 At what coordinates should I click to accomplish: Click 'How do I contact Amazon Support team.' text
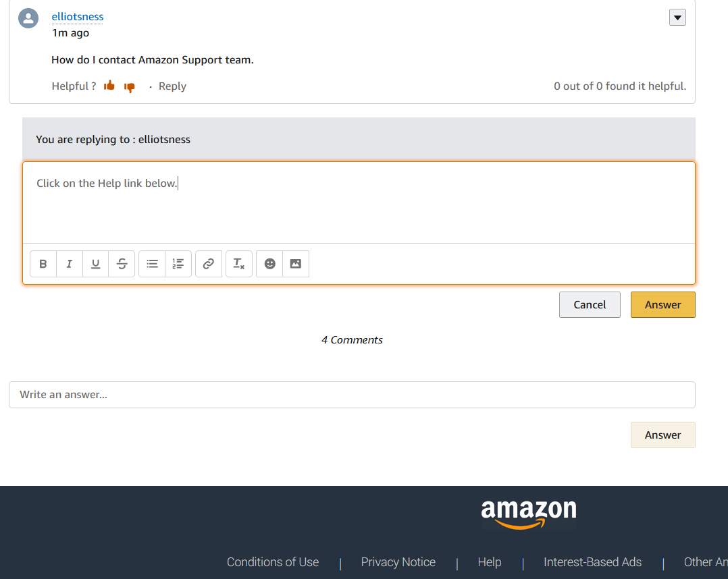click(x=153, y=60)
